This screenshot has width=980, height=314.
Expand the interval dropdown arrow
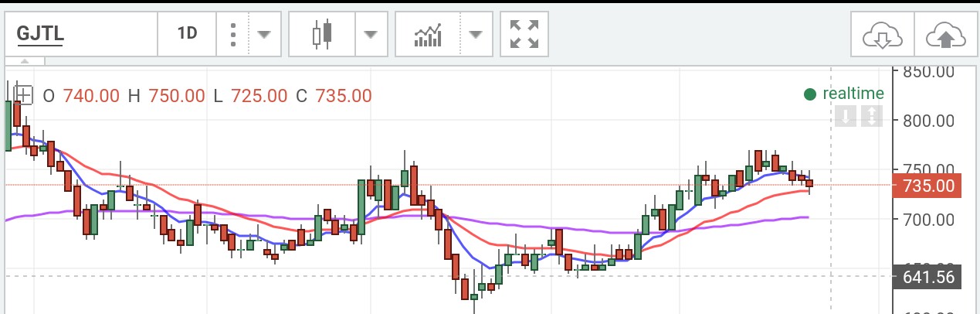pos(264,34)
